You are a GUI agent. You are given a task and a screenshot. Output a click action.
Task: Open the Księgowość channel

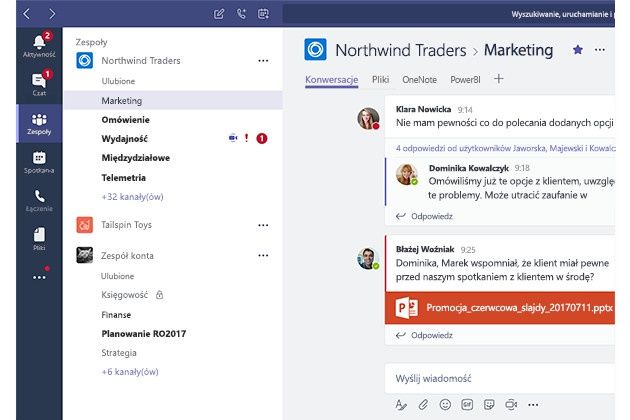[125, 295]
